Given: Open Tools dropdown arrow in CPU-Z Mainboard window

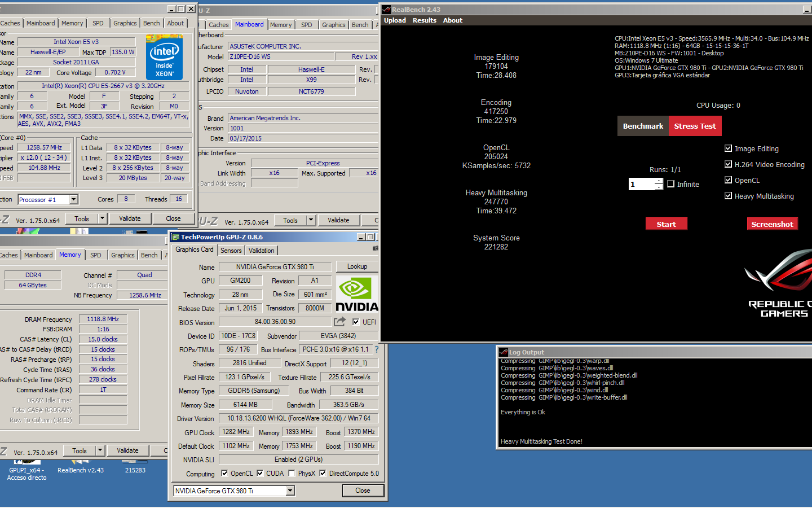Looking at the screenshot, I should [x=311, y=220].
